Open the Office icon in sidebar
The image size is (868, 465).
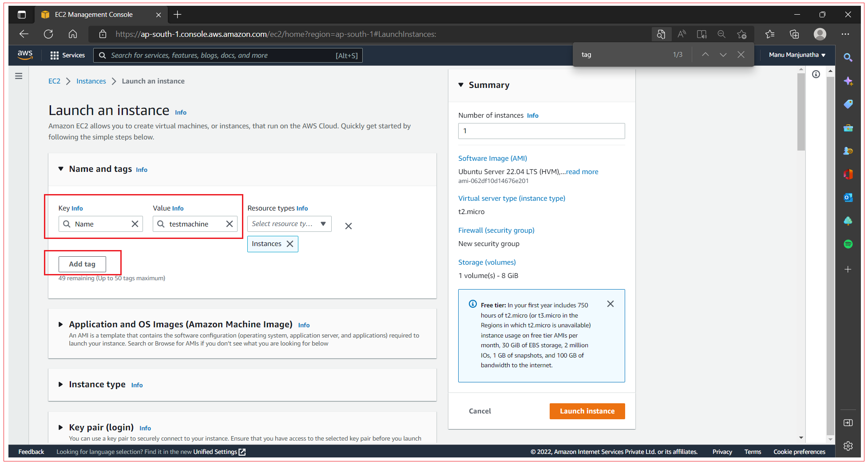point(848,174)
